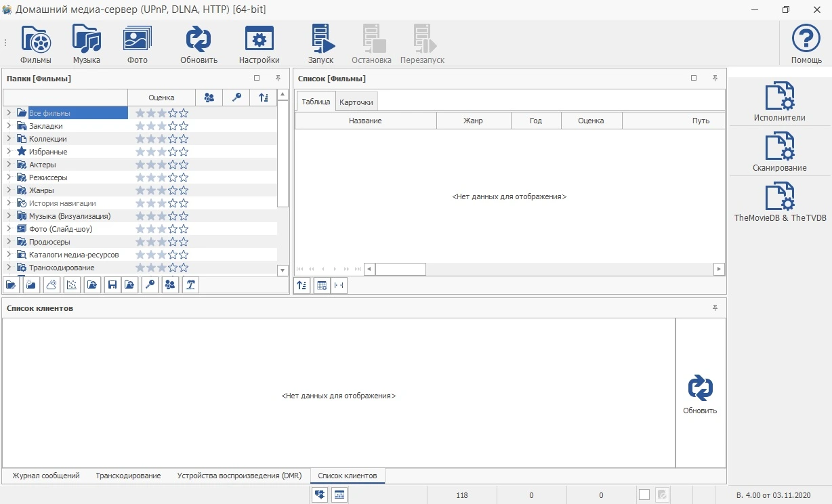Toggle the checkbox in the status bar
The height and width of the screenshot is (504, 832).
click(x=644, y=495)
